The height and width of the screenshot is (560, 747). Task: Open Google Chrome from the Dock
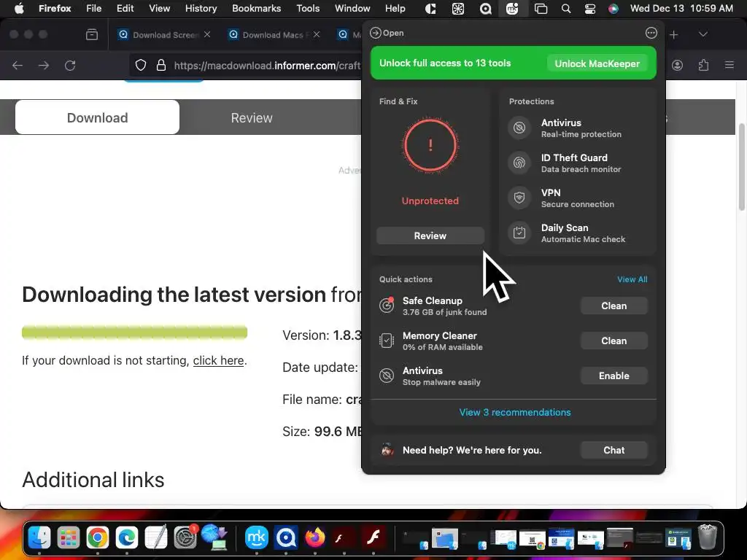point(98,537)
